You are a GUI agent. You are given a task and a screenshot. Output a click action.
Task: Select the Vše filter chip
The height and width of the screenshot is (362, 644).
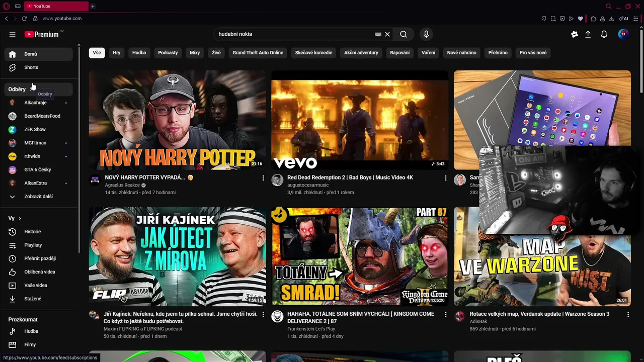click(97, 53)
